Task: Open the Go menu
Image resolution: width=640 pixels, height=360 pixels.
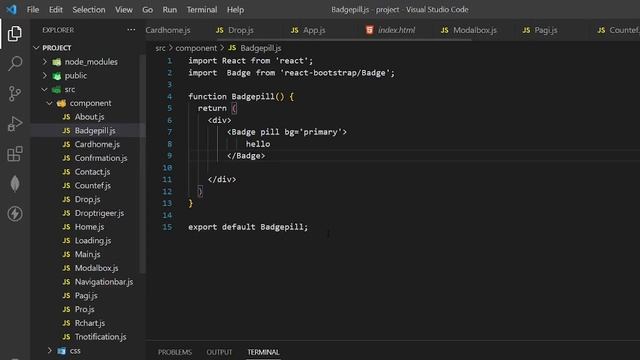Action: (x=147, y=9)
